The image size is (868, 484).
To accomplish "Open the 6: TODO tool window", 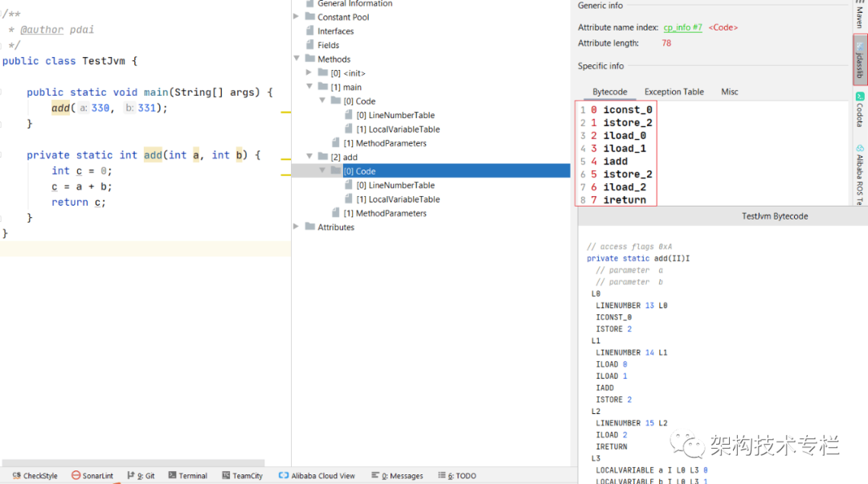I will coord(457,476).
